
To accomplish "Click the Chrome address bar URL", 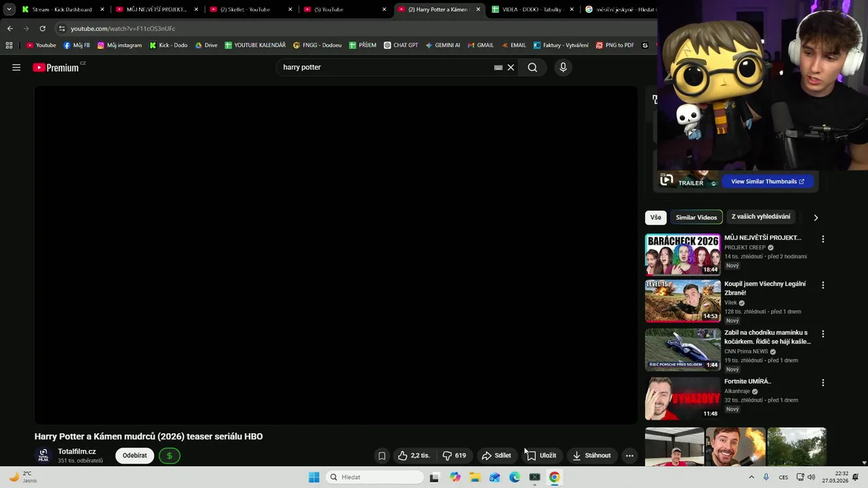I will (123, 28).
